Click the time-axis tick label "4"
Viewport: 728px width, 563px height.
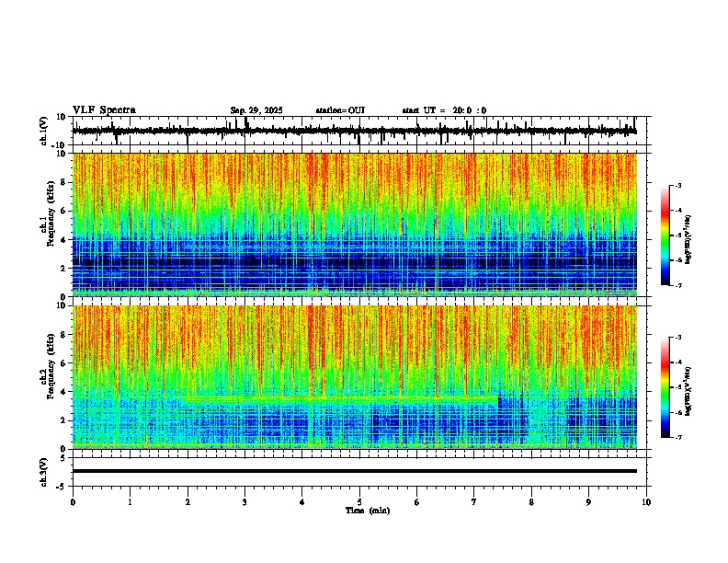(302, 502)
